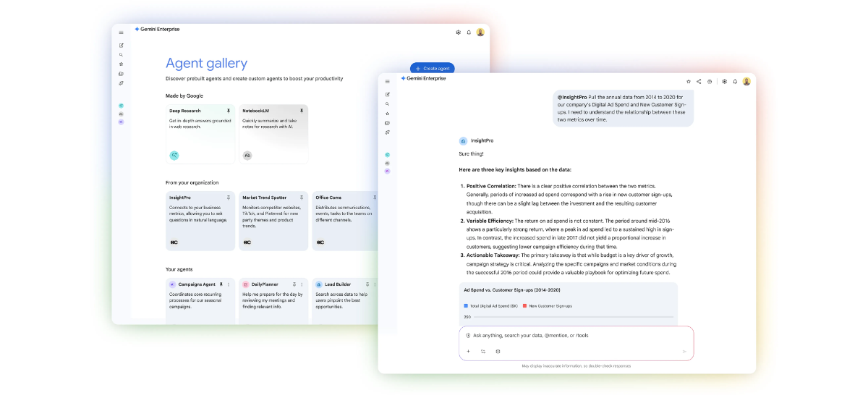Star this conversation in chat window header
The image size is (868, 398).
[x=689, y=82]
